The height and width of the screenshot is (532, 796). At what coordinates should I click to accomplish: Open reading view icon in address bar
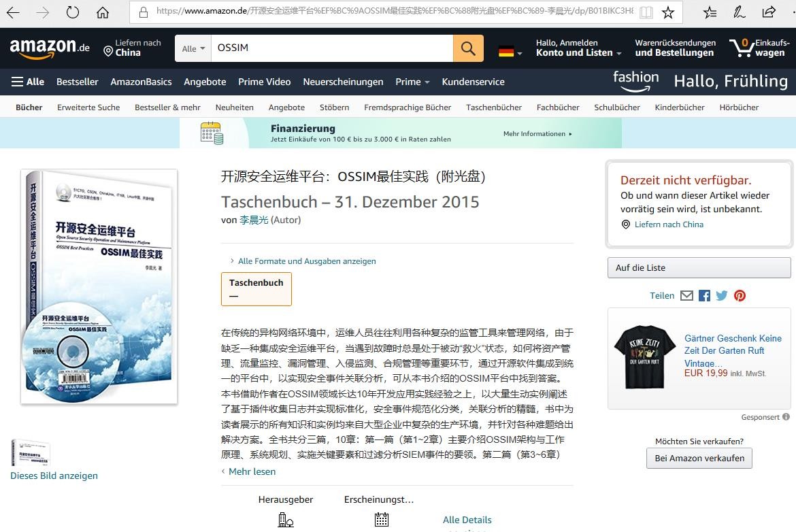pyautogui.click(x=646, y=12)
